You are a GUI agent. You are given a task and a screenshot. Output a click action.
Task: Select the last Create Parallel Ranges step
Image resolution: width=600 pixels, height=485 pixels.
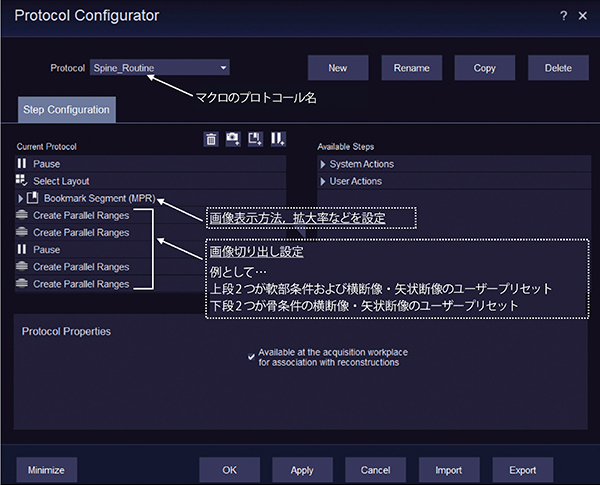tap(80, 283)
